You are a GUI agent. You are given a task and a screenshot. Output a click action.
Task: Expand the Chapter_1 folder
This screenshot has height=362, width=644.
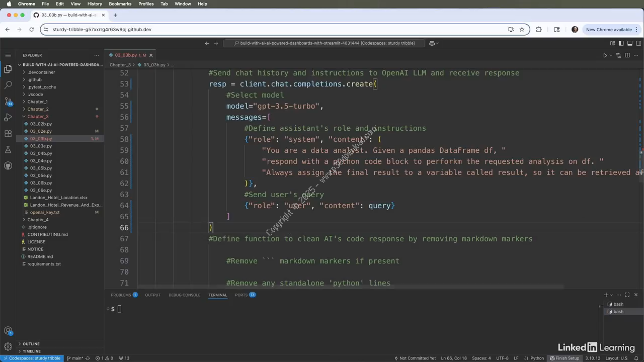38,102
